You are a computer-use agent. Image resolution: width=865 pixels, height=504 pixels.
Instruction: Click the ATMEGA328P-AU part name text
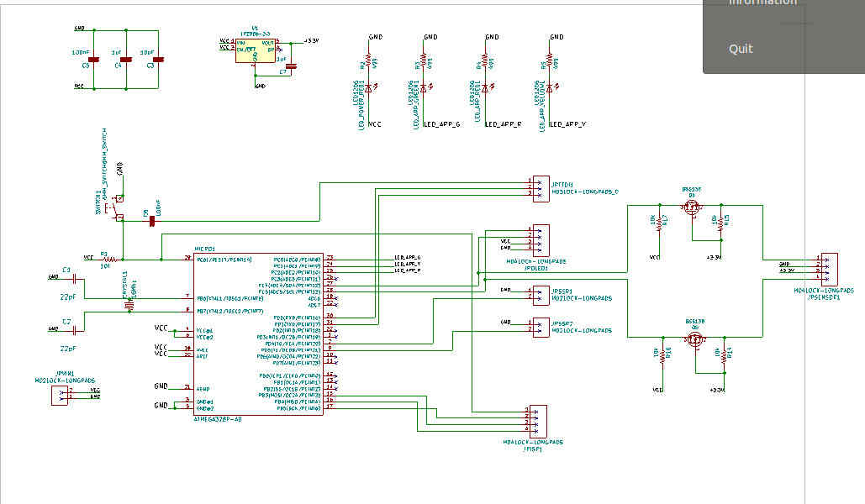tap(218, 420)
